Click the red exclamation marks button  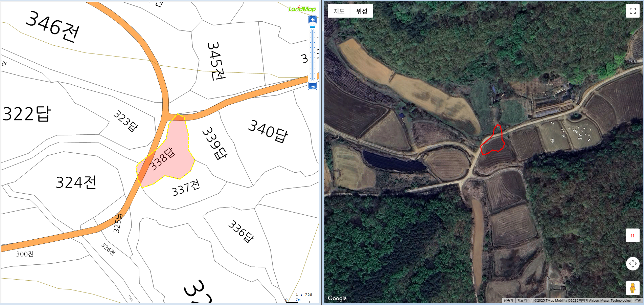pos(632,236)
